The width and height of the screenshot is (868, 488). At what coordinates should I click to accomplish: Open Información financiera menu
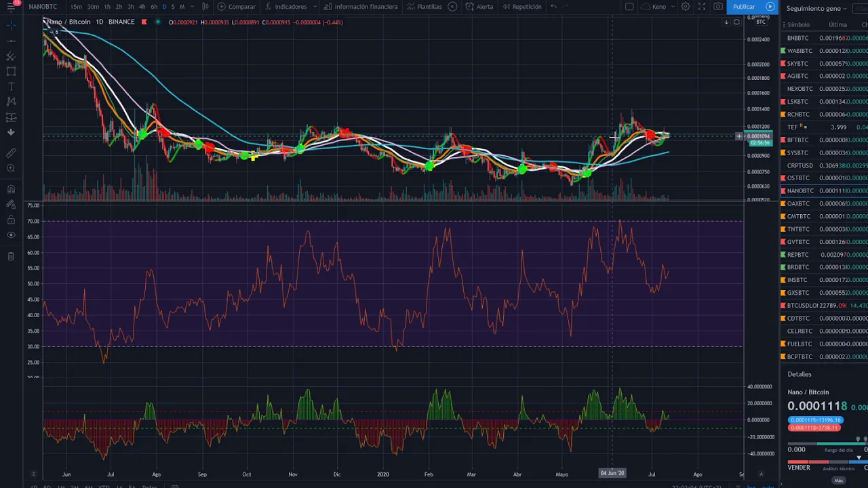tap(361, 7)
